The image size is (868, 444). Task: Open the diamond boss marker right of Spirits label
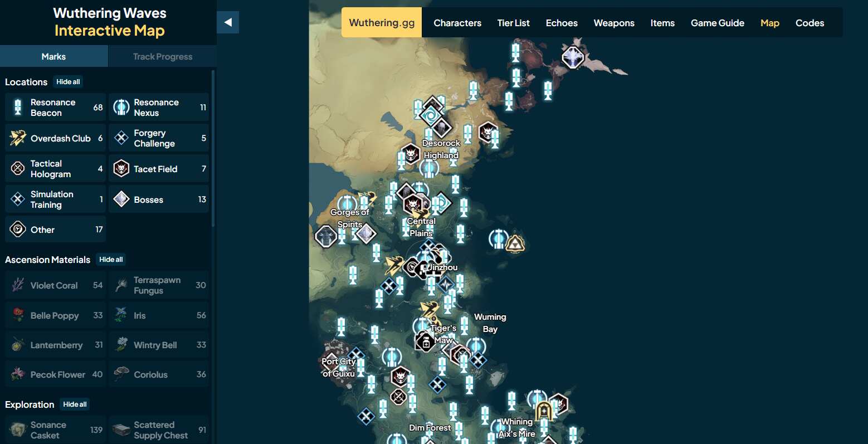click(366, 234)
